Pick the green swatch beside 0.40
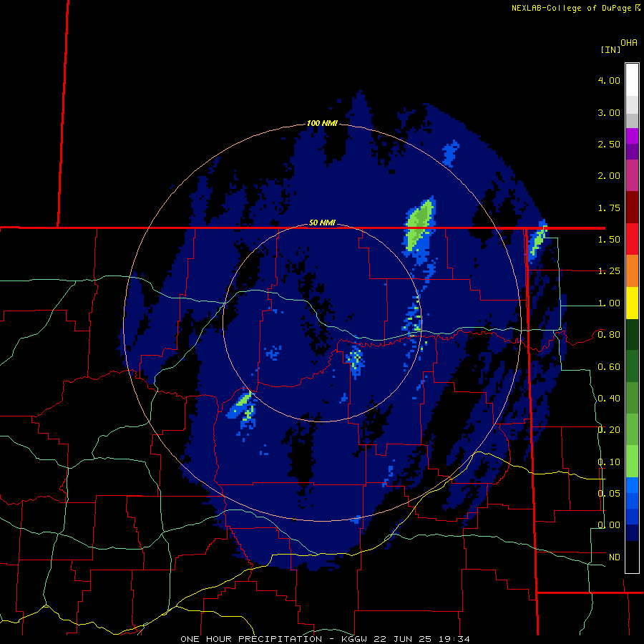The width and height of the screenshot is (644, 644). pyautogui.click(x=632, y=398)
